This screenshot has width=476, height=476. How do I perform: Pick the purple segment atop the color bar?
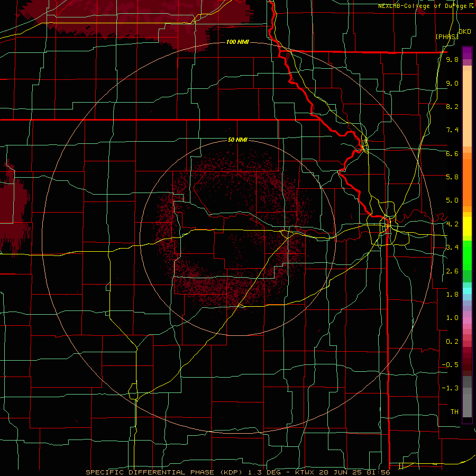point(467,53)
